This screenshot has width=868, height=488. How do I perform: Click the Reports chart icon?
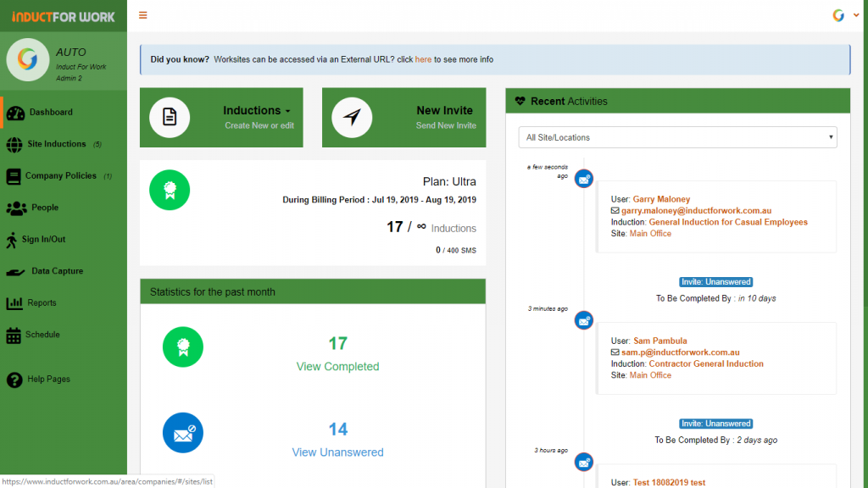coord(14,303)
